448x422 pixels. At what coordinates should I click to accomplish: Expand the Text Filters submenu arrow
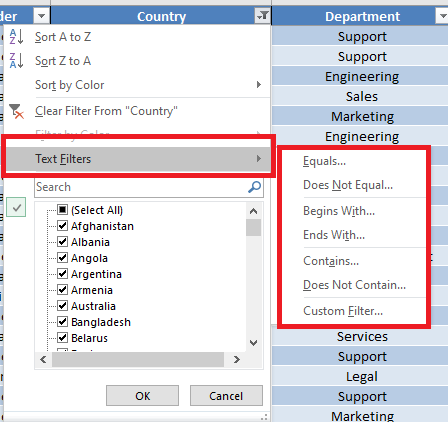click(259, 159)
